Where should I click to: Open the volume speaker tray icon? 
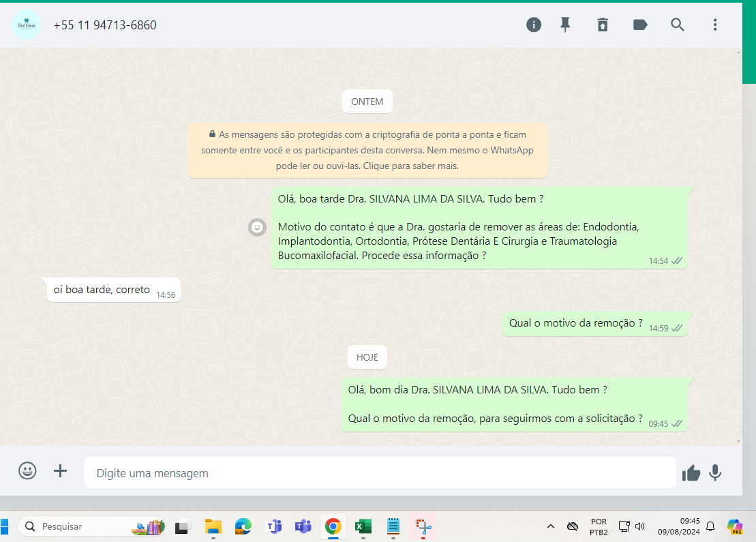click(640, 526)
